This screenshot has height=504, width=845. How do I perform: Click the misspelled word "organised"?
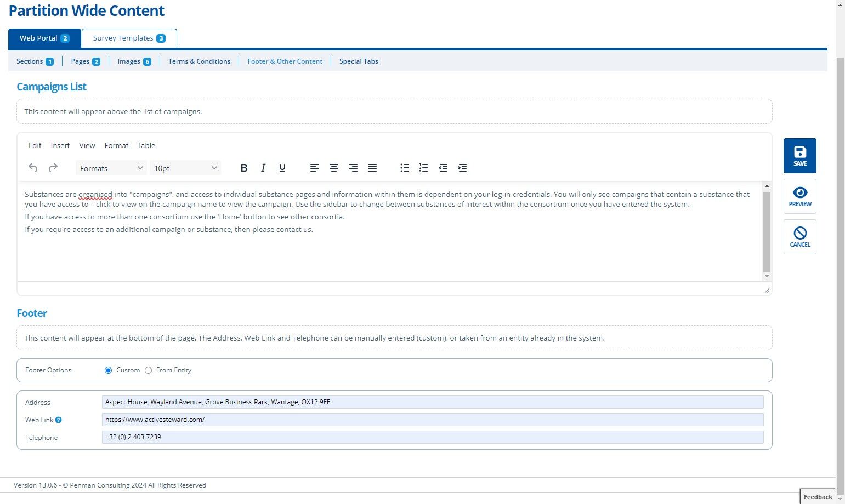point(95,195)
